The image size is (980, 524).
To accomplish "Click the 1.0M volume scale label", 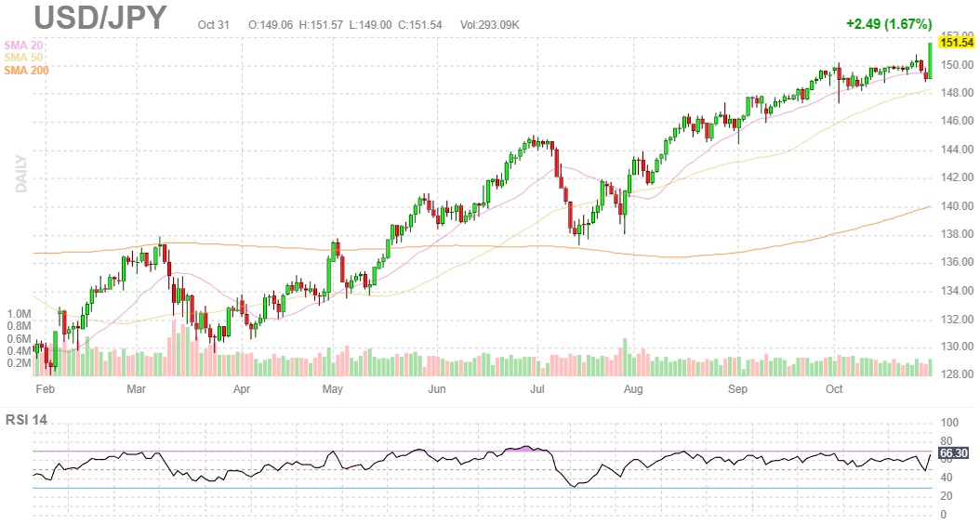I will click(19, 314).
